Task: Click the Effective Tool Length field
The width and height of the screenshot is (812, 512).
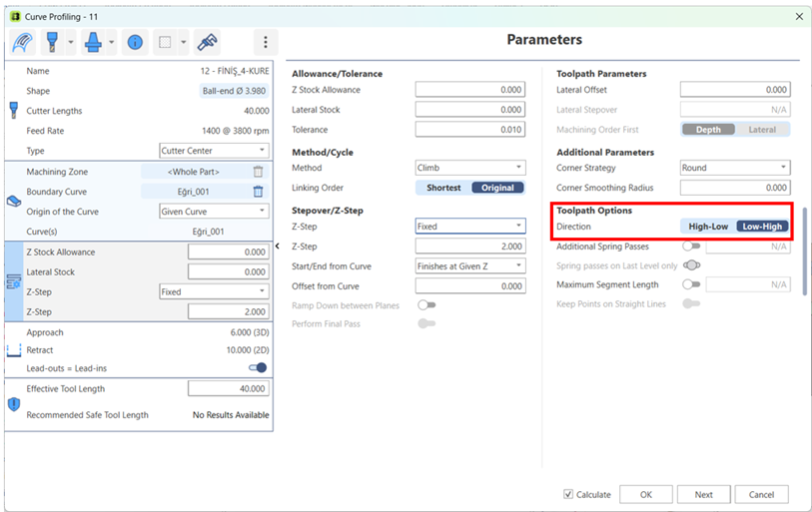Action: (x=229, y=389)
